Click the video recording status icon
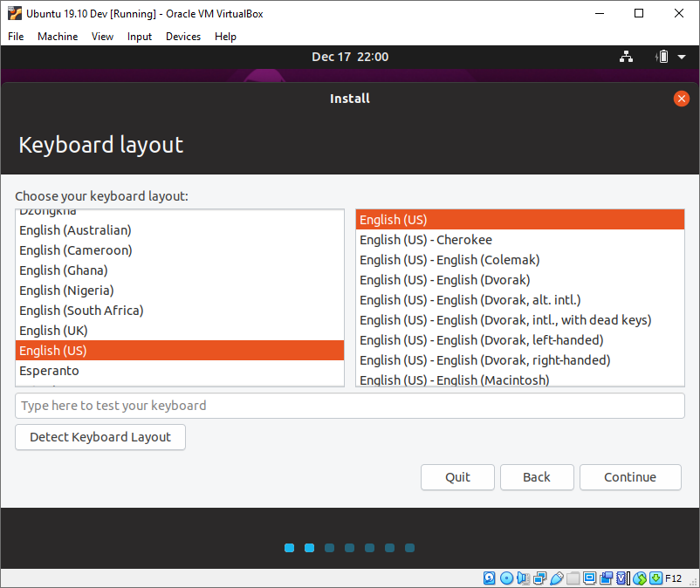 pos(606,578)
